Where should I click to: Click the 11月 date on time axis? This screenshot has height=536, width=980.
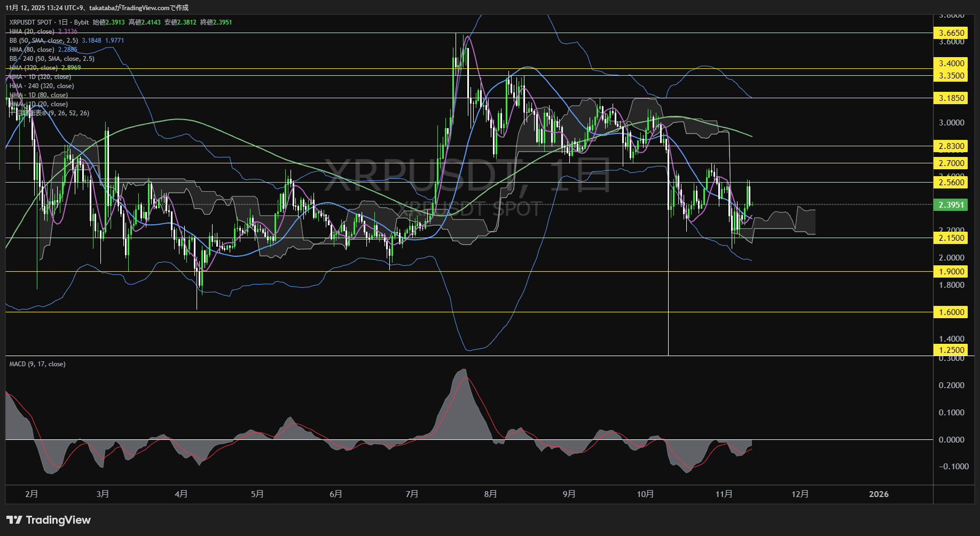point(724,494)
